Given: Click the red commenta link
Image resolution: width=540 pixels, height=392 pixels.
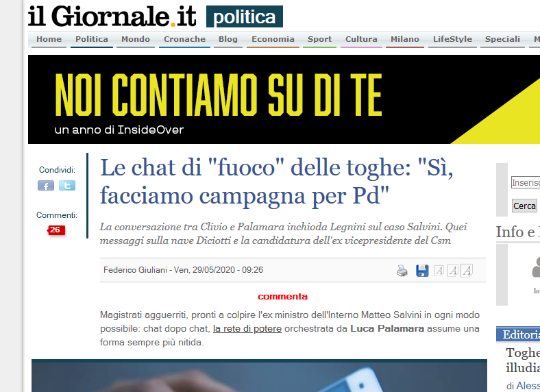Looking at the screenshot, I should (x=282, y=297).
